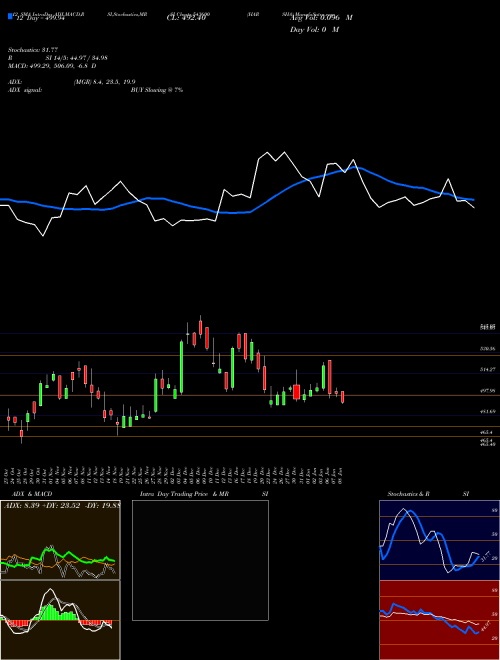This screenshot has height=660, width=500.
Task: Open the ADX indicator mini chart
Action: 60,540
